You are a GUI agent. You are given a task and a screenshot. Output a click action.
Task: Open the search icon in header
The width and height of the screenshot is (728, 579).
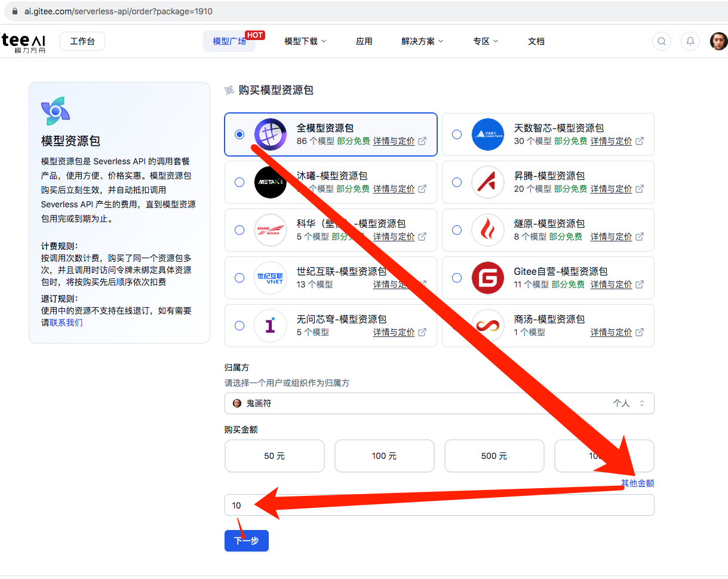point(661,41)
